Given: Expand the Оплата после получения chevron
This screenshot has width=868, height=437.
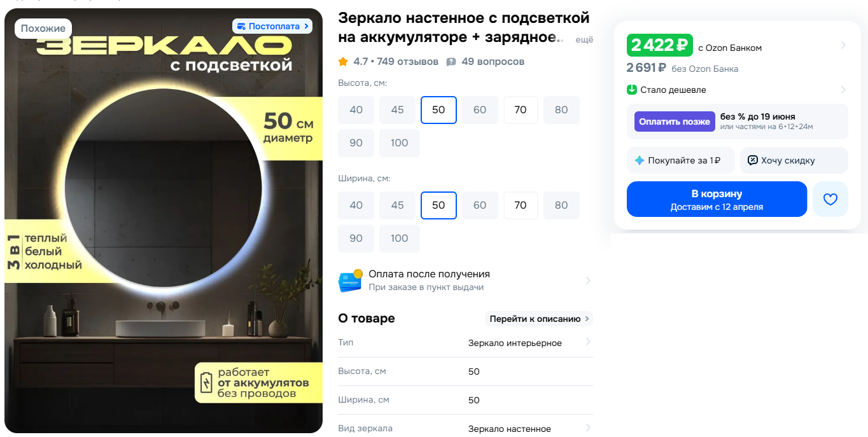Looking at the screenshot, I should (x=588, y=281).
